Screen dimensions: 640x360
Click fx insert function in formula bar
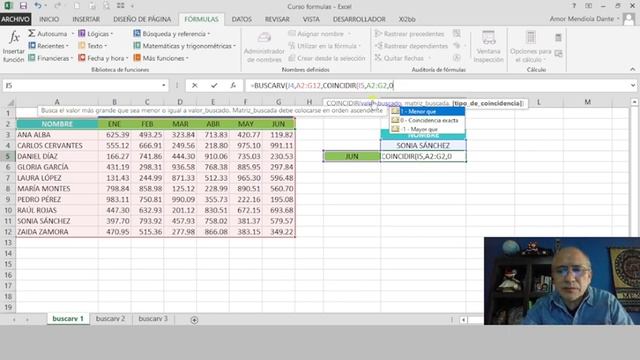(233, 85)
